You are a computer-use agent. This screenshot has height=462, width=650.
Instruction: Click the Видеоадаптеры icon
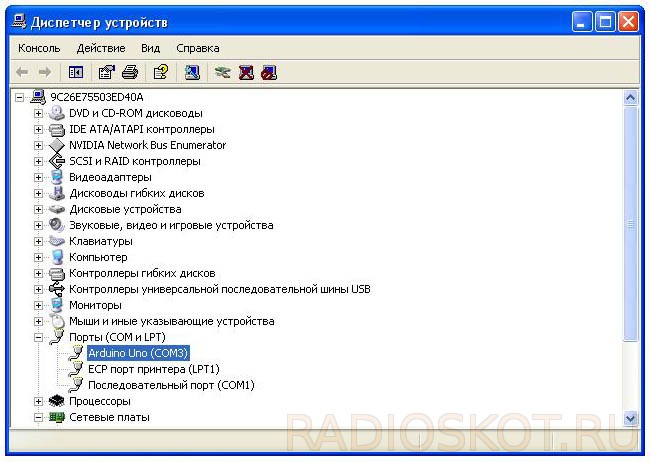pyautogui.click(x=57, y=177)
